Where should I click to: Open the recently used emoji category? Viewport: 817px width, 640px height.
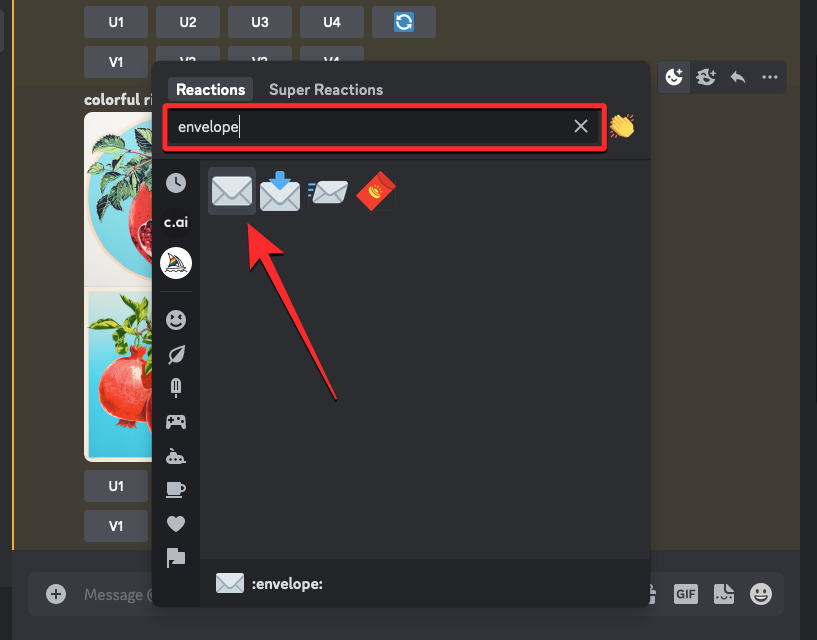(176, 183)
